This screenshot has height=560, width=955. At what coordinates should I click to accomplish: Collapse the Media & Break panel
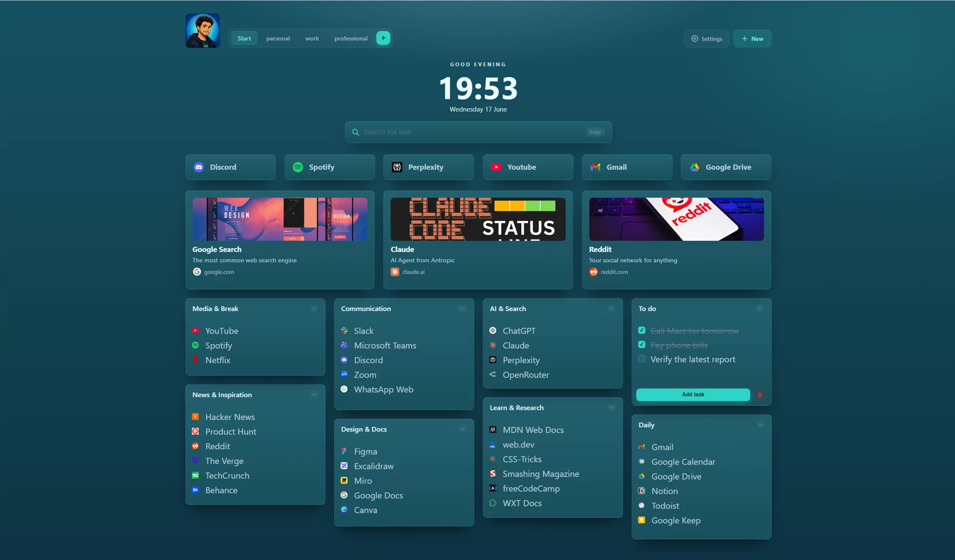coord(314,308)
